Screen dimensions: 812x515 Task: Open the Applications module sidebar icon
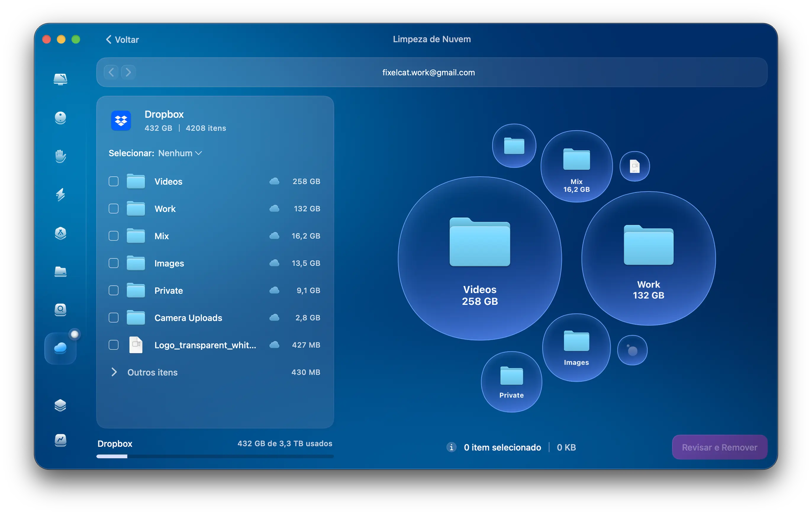pos(60,233)
